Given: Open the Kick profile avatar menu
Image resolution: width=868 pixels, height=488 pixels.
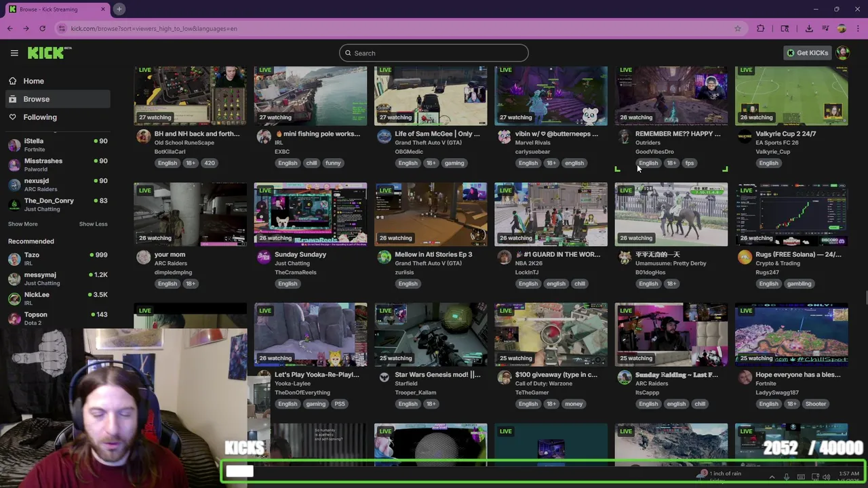Looking at the screenshot, I should point(843,53).
